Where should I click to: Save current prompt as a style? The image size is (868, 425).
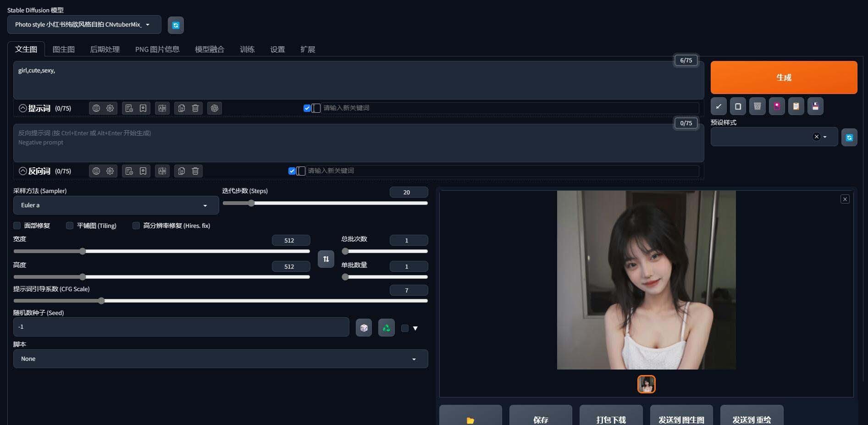click(815, 106)
